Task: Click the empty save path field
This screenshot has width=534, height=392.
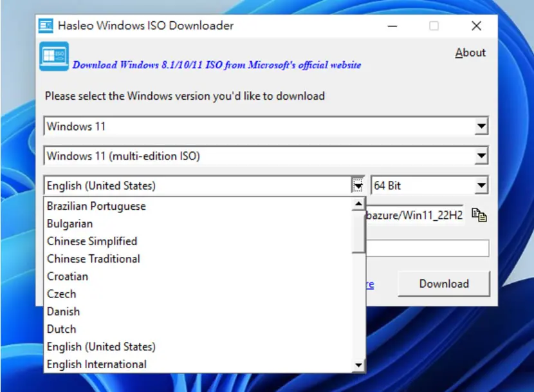Action: (427, 248)
